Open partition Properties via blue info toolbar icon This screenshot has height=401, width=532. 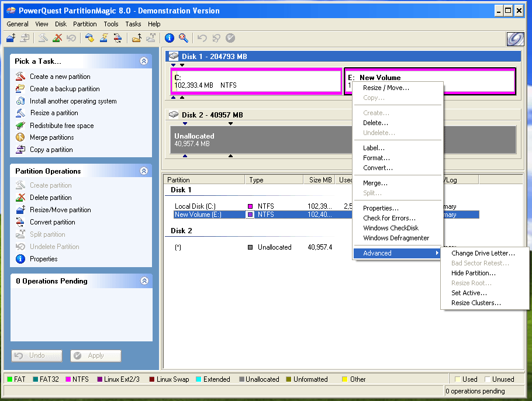tap(170, 38)
